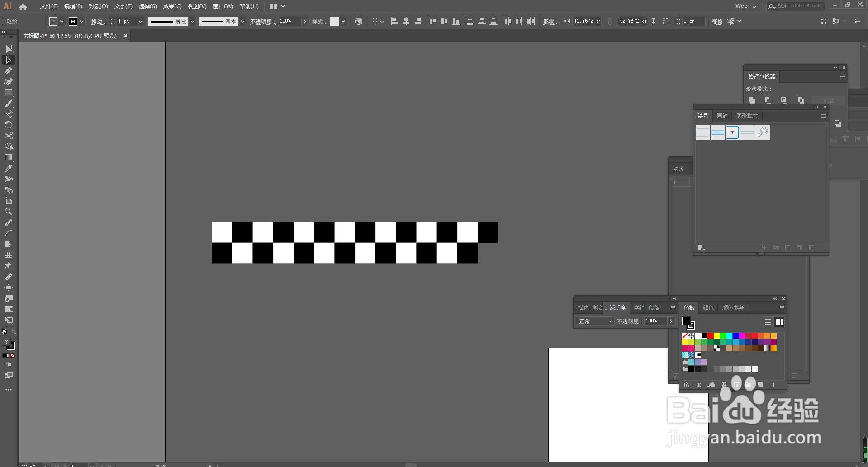This screenshot has height=467, width=868.
Task: Open the Swatches panel options menu
Action: click(x=782, y=308)
